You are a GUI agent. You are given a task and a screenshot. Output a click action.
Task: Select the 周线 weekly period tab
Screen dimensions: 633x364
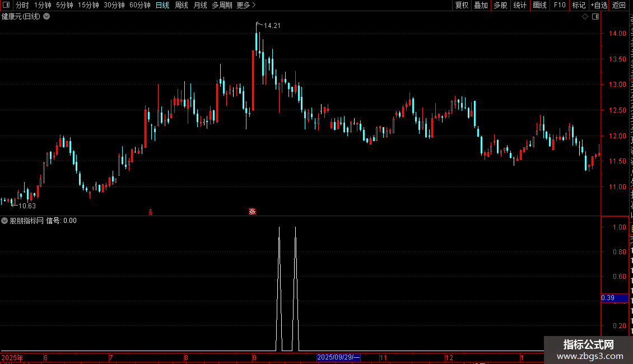pyautogui.click(x=181, y=5)
